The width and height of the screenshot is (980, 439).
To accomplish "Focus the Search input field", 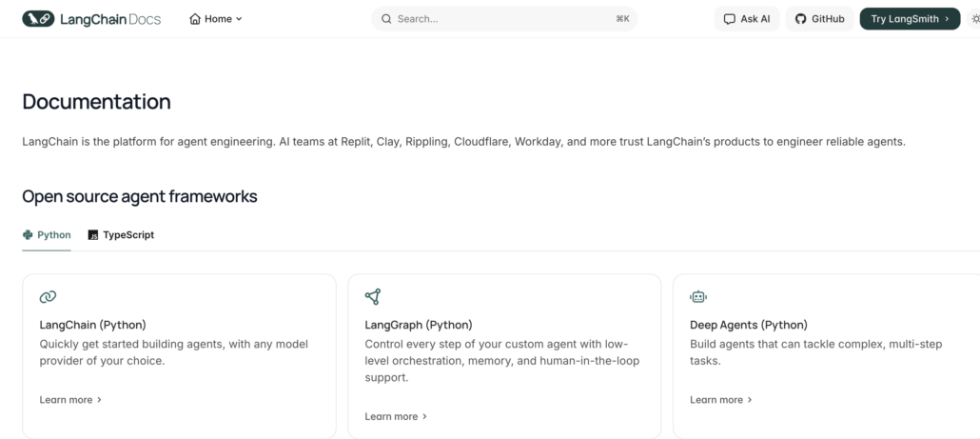I will [x=504, y=19].
